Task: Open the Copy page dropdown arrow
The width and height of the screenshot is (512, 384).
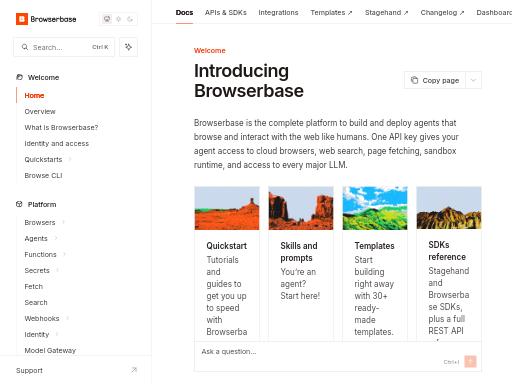Action: click(x=473, y=80)
